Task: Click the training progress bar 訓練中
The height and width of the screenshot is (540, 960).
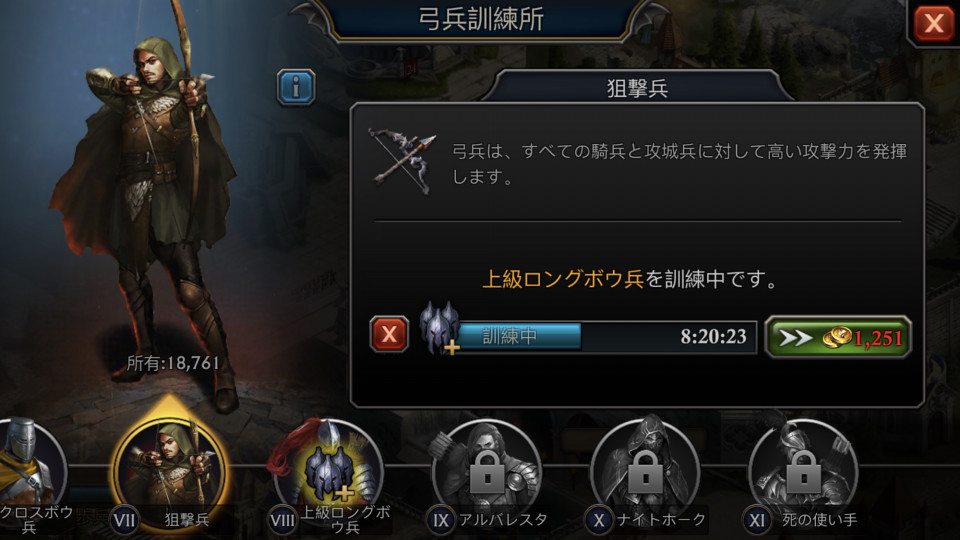Action: point(606,337)
